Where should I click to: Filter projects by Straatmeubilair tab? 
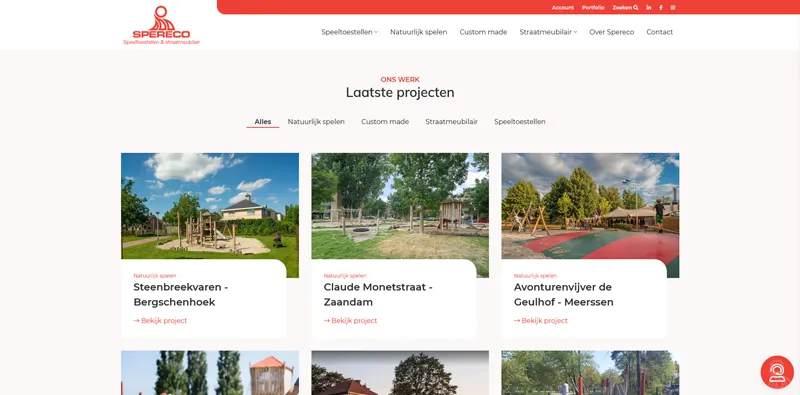pyautogui.click(x=452, y=121)
